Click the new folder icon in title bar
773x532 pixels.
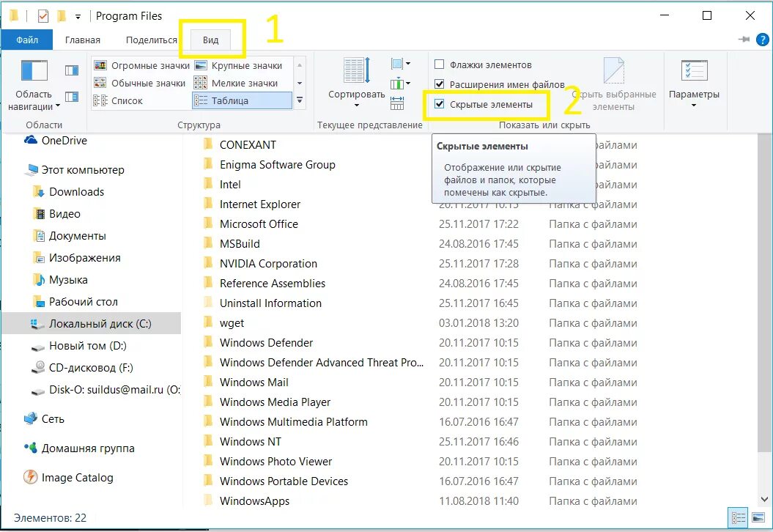(x=62, y=16)
